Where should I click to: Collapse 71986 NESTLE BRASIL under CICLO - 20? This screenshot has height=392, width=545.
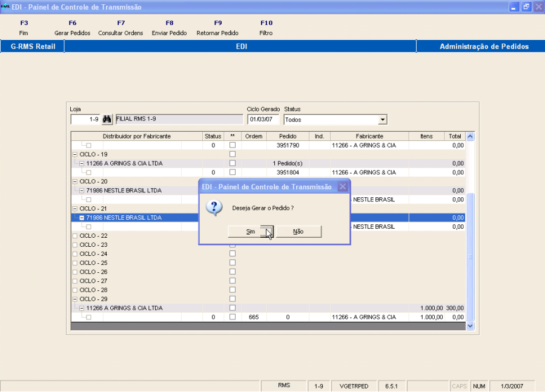[x=82, y=191]
